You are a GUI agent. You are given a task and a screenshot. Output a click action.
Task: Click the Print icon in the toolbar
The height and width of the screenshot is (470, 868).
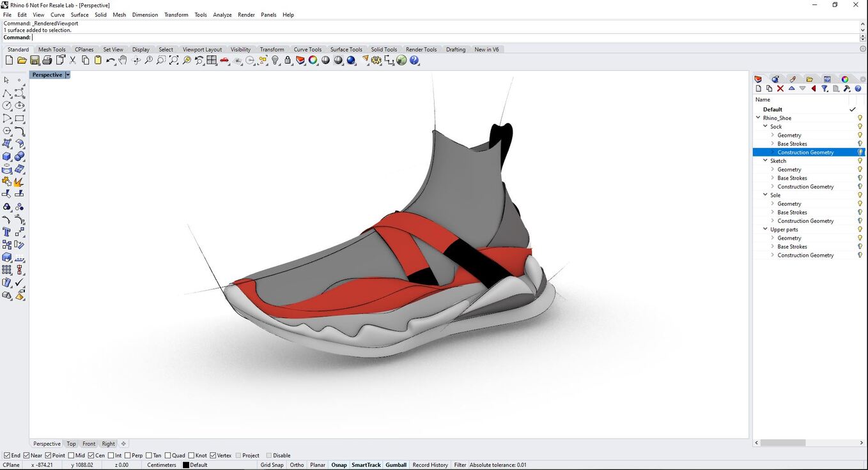47,60
